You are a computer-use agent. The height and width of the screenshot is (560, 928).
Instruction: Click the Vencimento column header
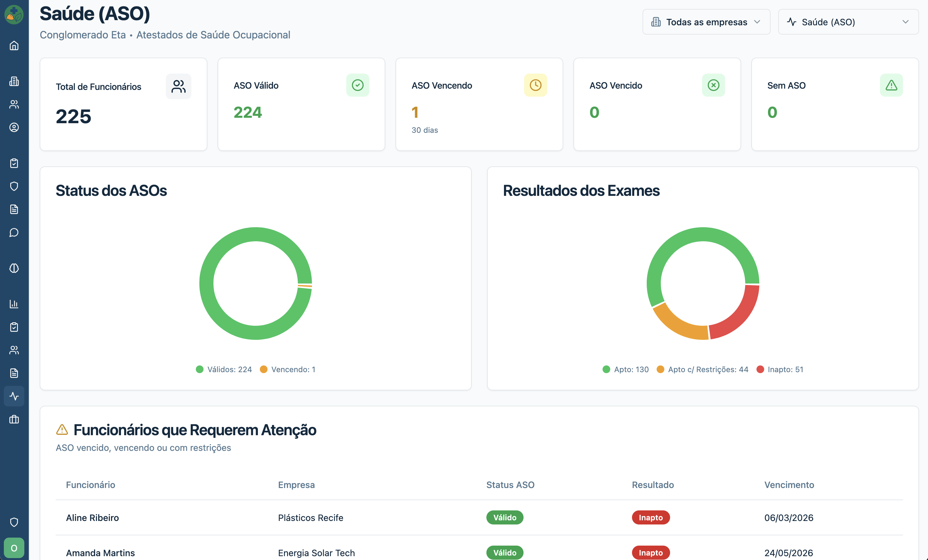[x=789, y=485]
